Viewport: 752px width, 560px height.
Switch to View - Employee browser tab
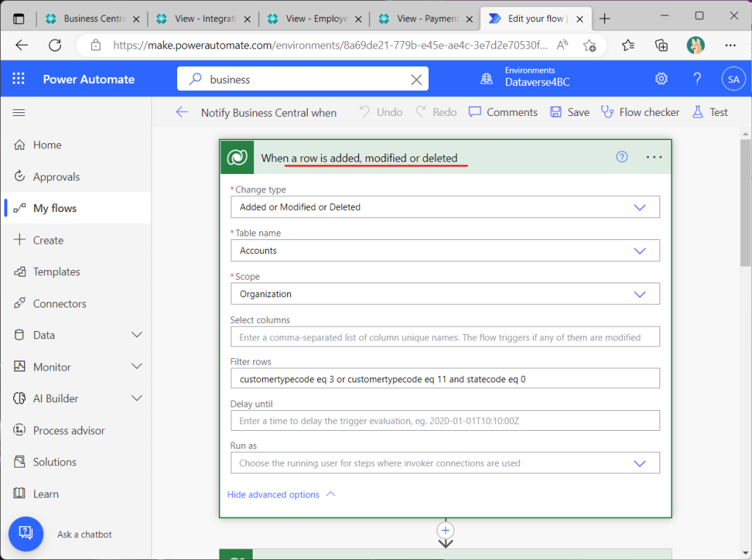coord(314,18)
